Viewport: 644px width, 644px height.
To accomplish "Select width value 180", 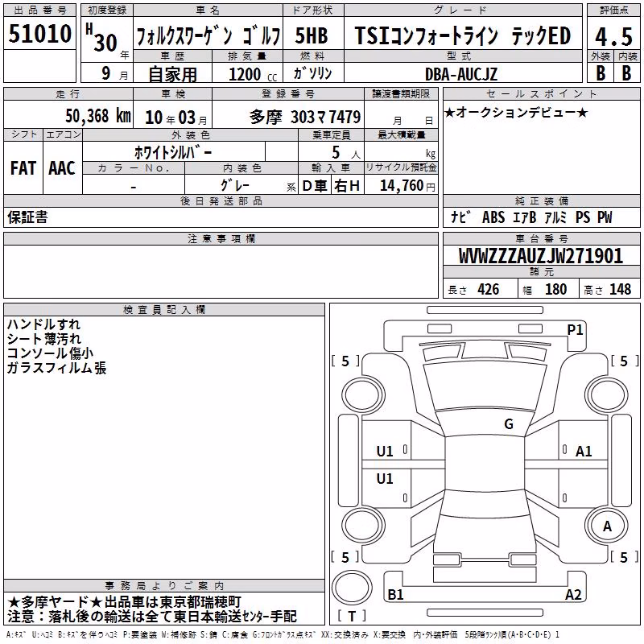I will (555, 290).
